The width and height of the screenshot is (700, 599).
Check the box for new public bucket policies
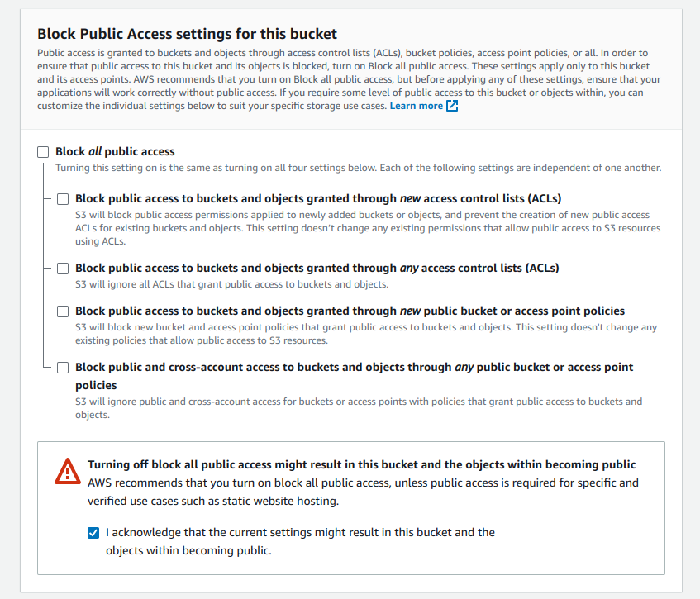click(63, 311)
